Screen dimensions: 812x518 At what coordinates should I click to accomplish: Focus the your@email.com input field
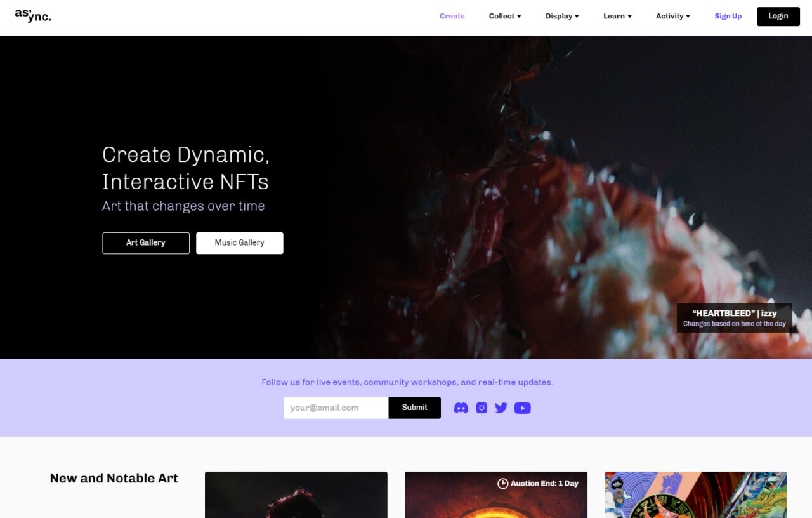[336, 408]
